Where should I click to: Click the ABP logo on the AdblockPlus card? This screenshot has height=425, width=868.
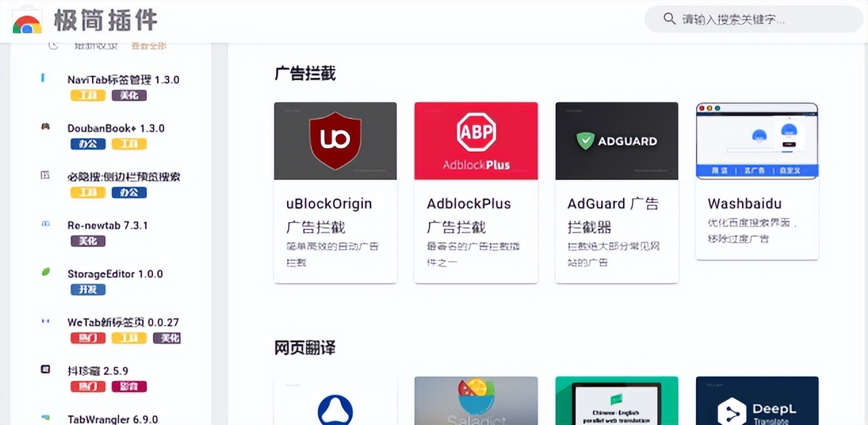point(475,133)
